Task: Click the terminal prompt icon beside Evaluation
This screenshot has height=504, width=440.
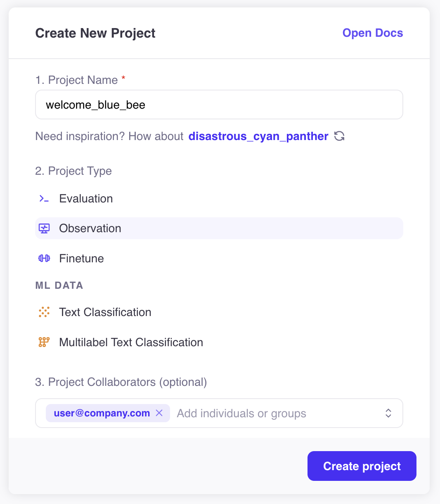Action: pos(44,199)
